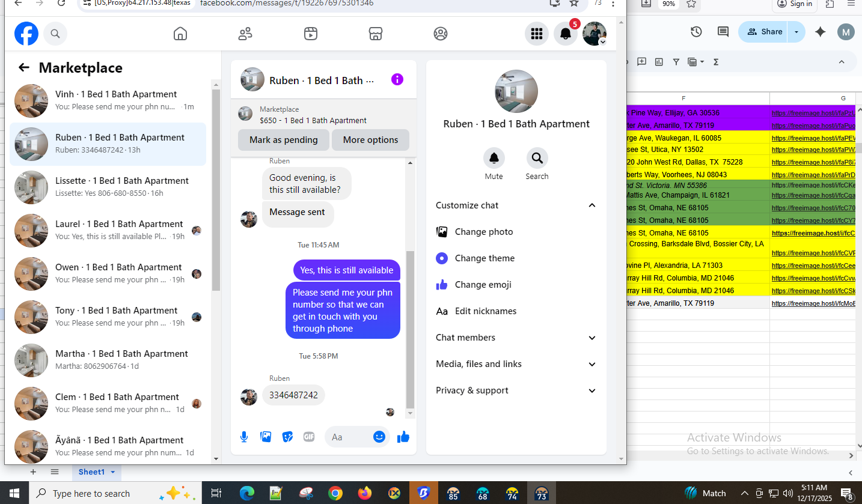Open Martha 1 Bed 1 Bath conversation
This screenshot has height=504, width=862.
click(108, 360)
